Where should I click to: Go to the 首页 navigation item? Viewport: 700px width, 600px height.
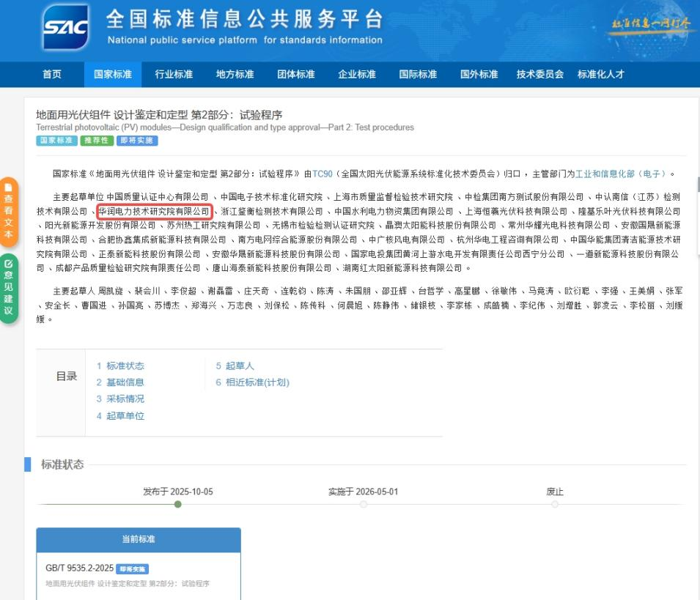point(52,74)
